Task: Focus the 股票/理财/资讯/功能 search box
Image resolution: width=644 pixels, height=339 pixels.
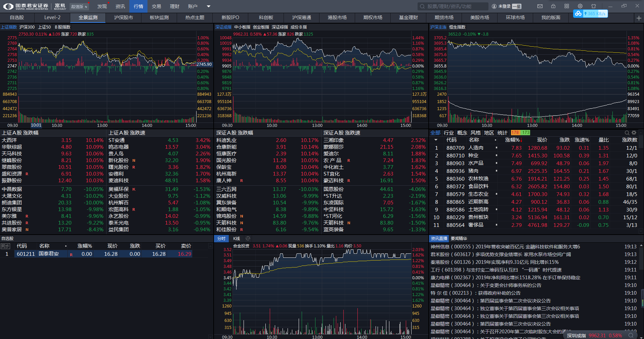Action: coord(453,6)
